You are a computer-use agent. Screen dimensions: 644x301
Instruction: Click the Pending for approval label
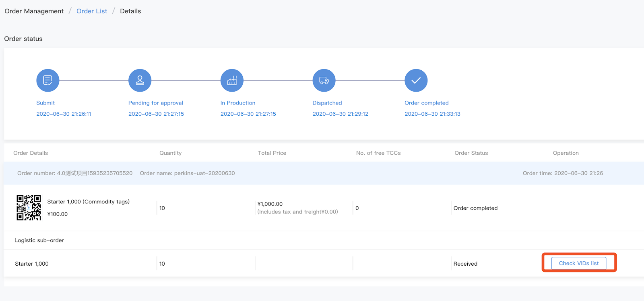(x=156, y=103)
